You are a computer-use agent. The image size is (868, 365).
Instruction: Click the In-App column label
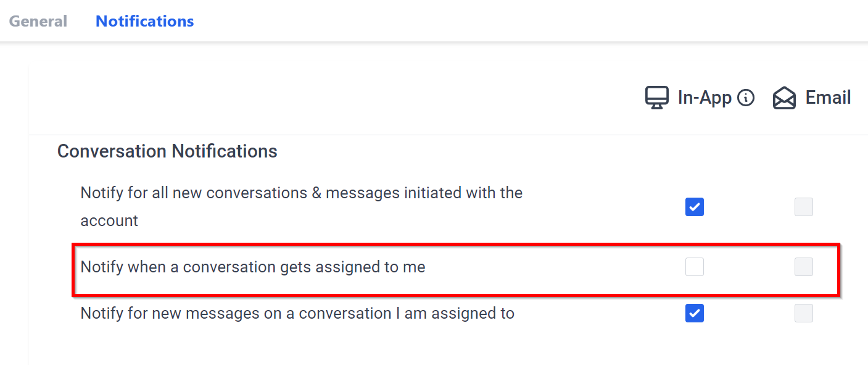tap(705, 98)
